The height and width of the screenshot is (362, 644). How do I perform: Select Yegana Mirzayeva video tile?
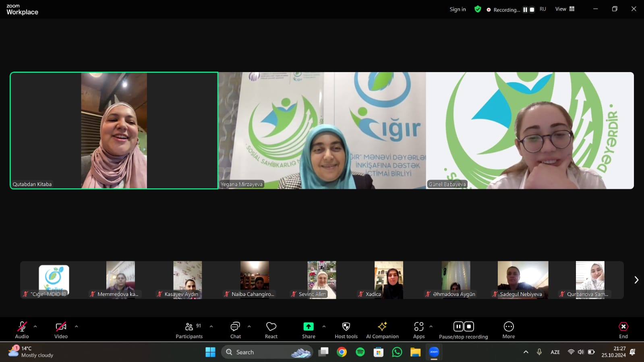click(x=322, y=130)
